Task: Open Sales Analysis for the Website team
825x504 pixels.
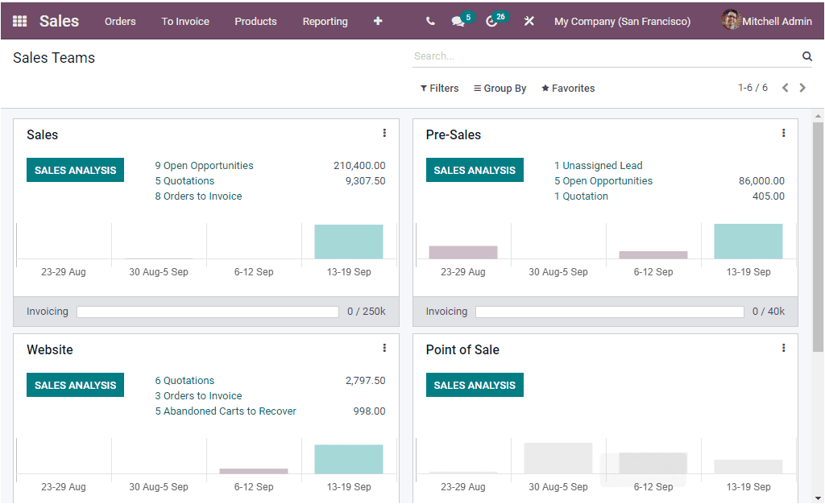Action: pyautogui.click(x=75, y=385)
